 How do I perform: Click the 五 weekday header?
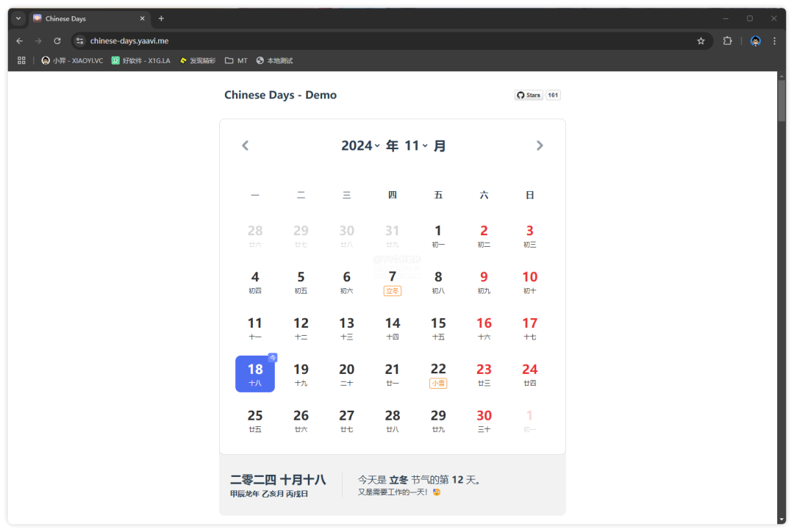[x=438, y=195]
